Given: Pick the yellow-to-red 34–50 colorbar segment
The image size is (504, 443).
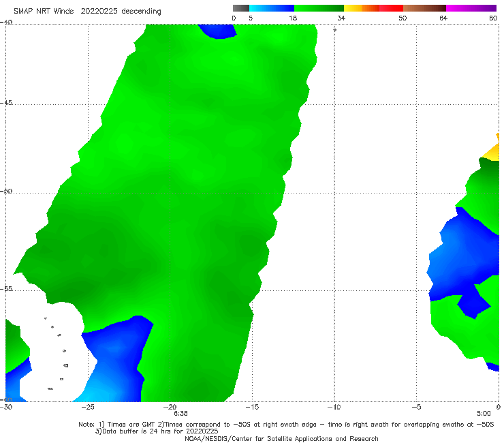Looking at the screenshot, I should [373, 8].
